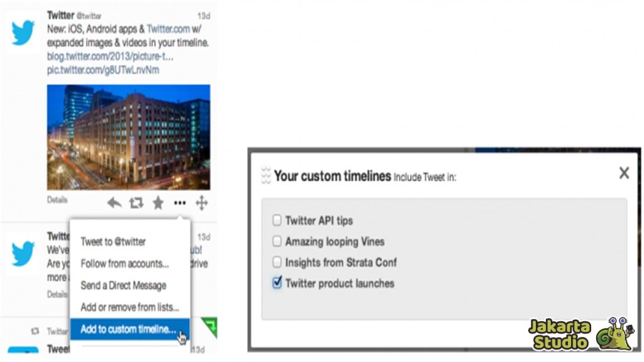Enable the Twitter API tips checkbox
The image size is (644, 362).
coord(277,221)
